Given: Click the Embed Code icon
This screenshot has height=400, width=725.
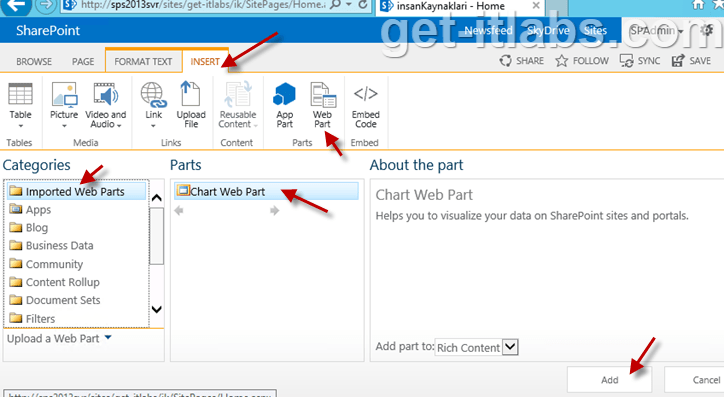Looking at the screenshot, I should 365,94.
